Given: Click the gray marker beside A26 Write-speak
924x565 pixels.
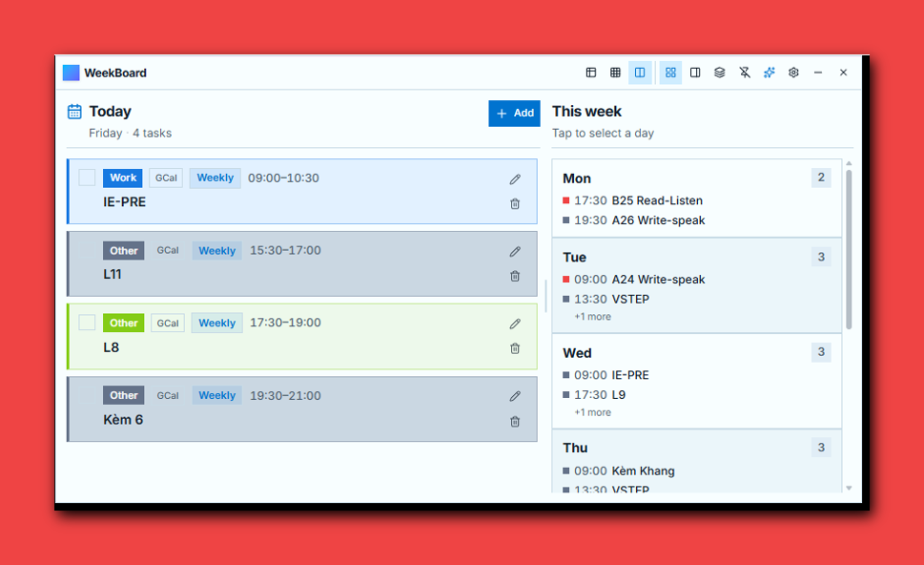Looking at the screenshot, I should pos(566,220).
